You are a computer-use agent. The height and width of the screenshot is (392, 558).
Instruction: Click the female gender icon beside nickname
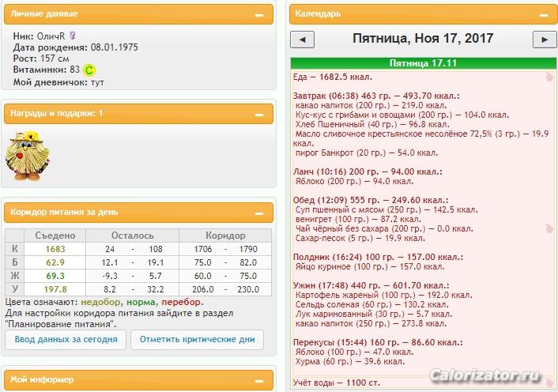coord(73,36)
